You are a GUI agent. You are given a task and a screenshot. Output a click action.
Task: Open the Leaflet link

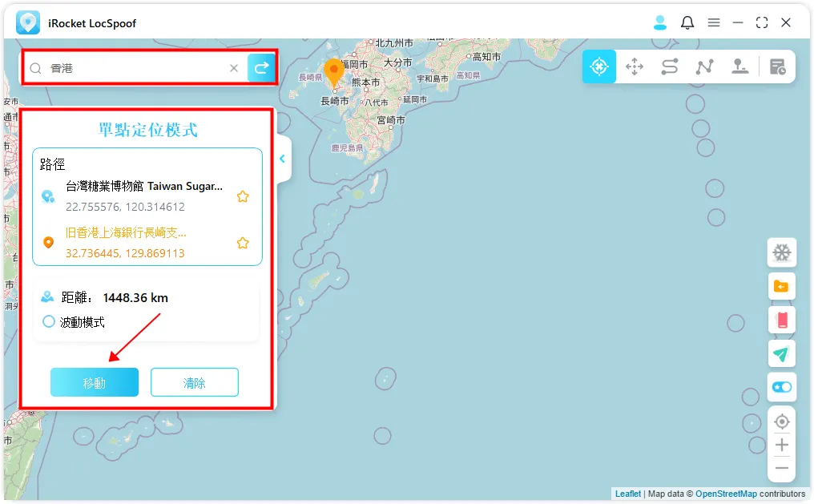click(627, 494)
